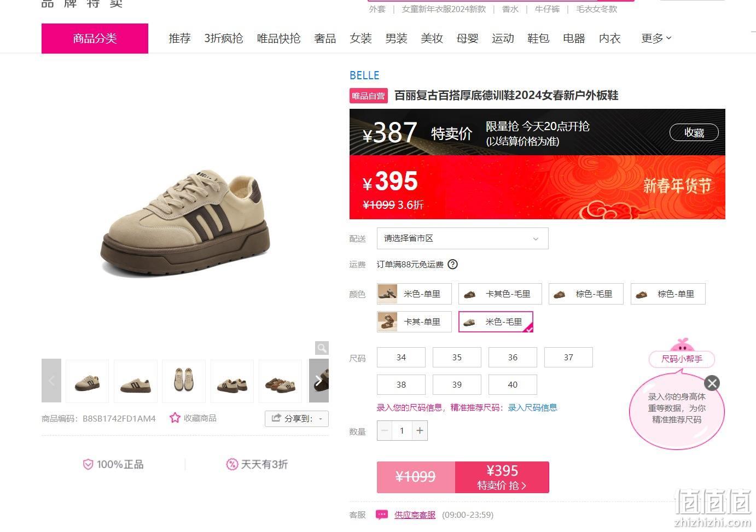The image size is (756, 532).
Task: Show next product thumbnails with right arrow
Action: coord(319,381)
